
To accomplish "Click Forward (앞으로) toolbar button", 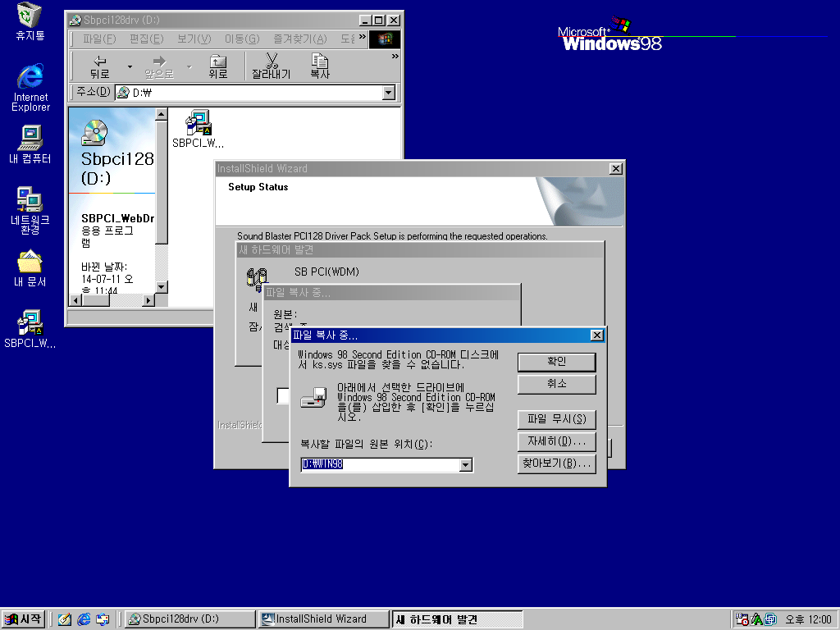I will click(159, 67).
